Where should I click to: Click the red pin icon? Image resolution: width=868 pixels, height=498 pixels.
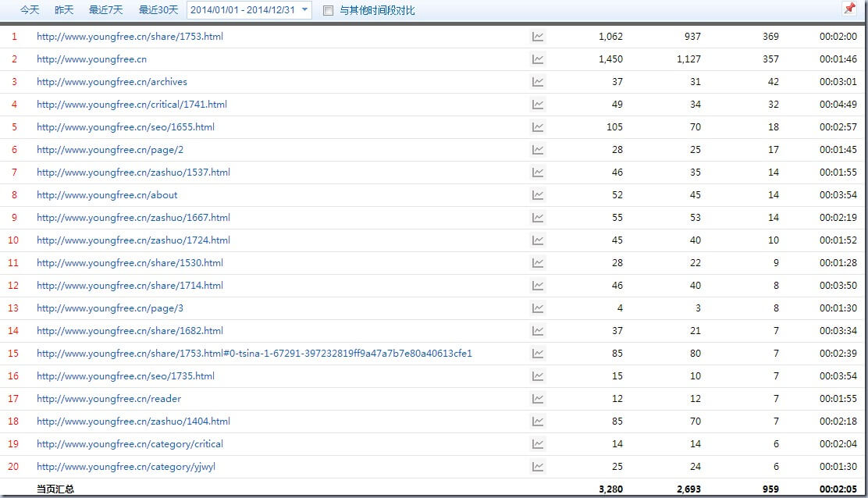click(x=849, y=9)
